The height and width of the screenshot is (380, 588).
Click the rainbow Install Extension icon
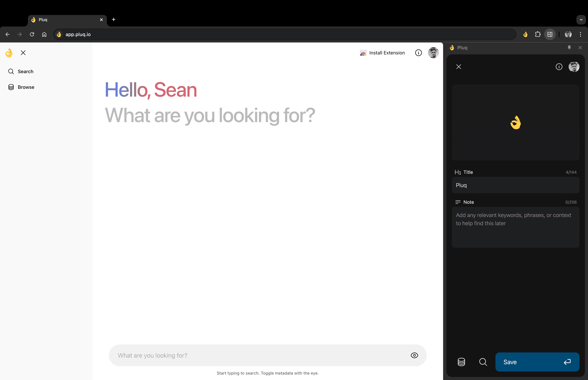pyautogui.click(x=363, y=53)
